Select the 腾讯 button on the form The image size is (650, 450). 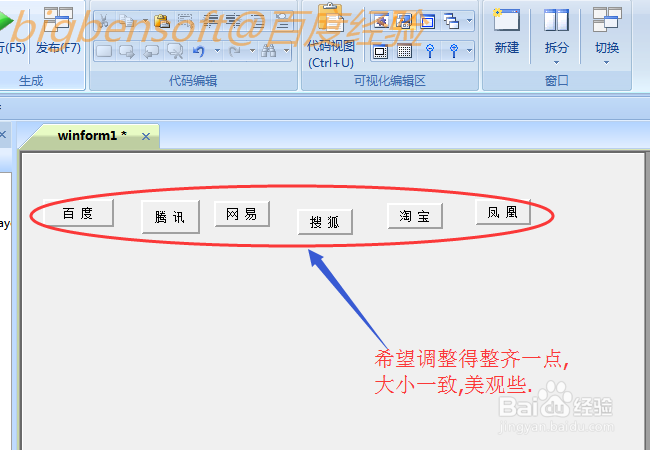coord(170,217)
